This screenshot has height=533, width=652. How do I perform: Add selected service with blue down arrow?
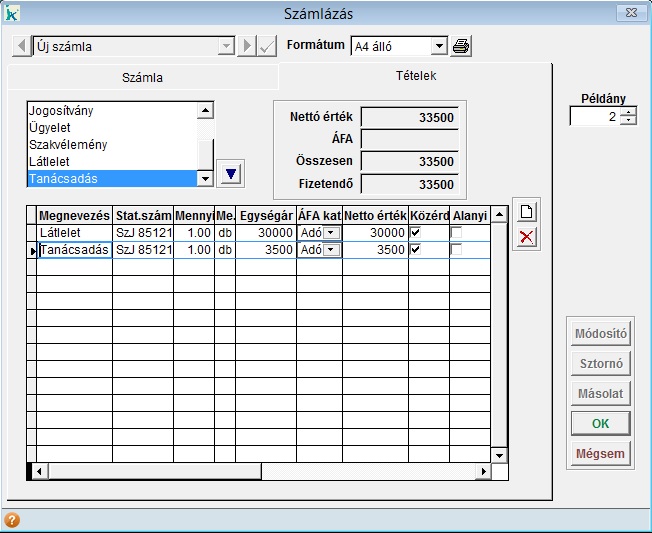[231, 174]
